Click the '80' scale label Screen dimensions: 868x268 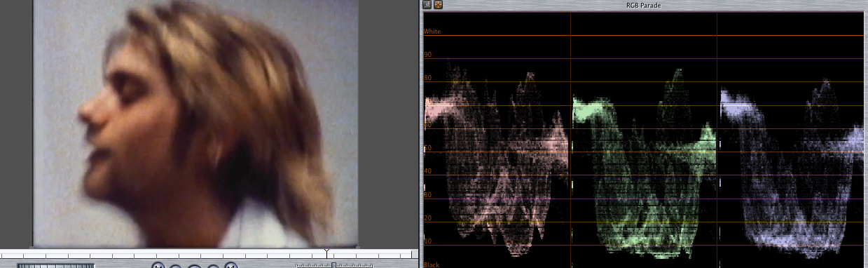tap(427, 78)
